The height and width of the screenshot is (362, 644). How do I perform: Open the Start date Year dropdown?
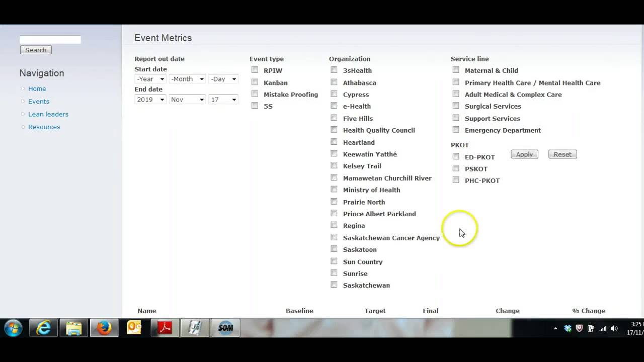[x=150, y=79]
